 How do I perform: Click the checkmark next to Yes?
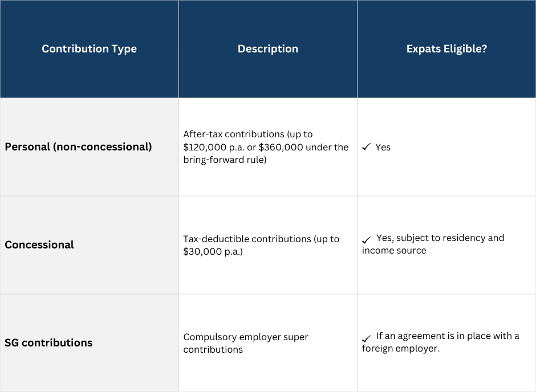[x=366, y=147]
